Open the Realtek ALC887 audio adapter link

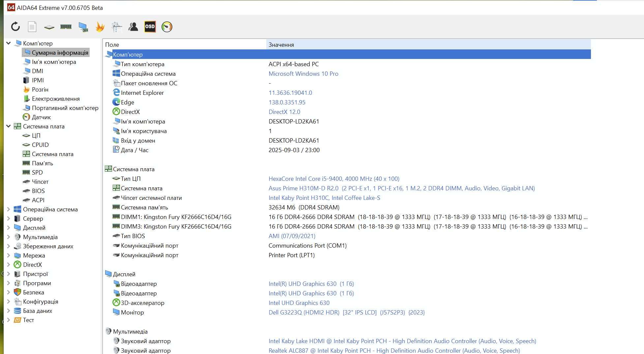tap(394, 351)
